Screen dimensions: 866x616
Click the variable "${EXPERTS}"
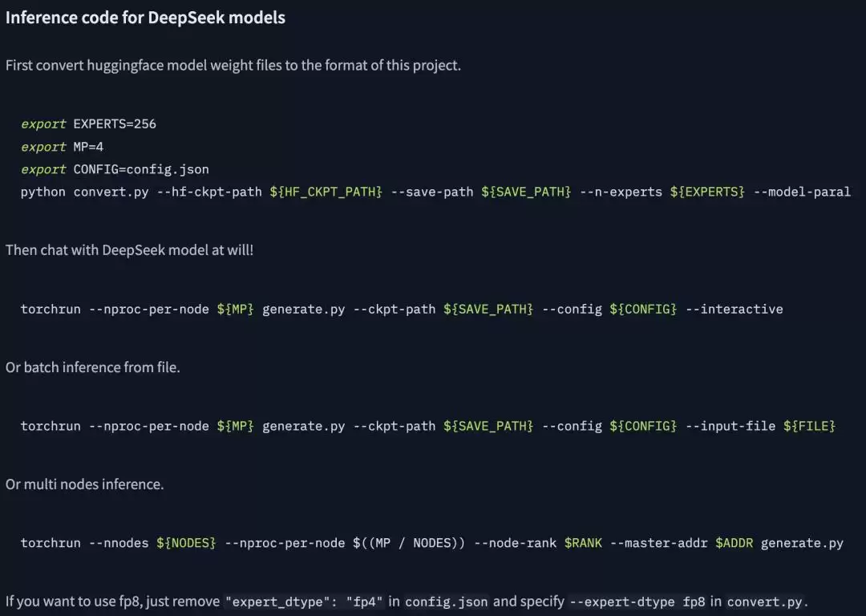click(707, 192)
